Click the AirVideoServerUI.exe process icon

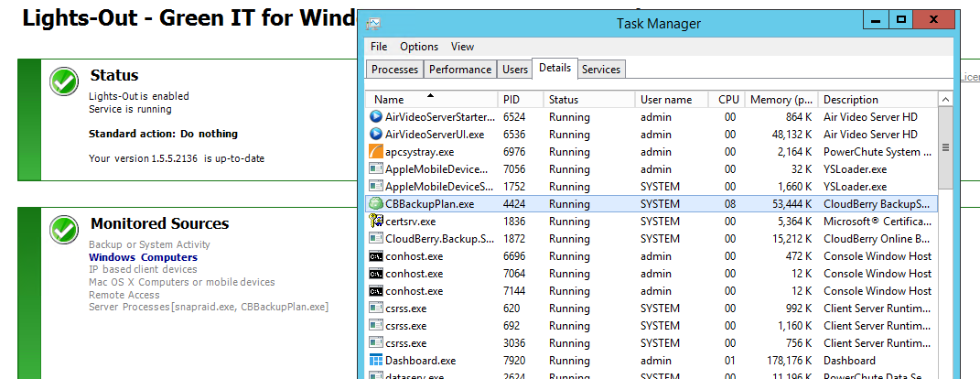[376, 134]
